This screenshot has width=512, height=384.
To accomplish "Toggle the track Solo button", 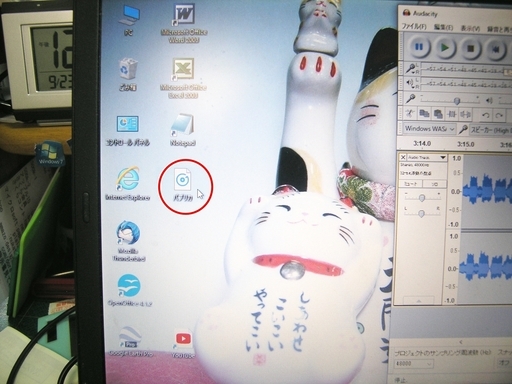I will [x=435, y=184].
